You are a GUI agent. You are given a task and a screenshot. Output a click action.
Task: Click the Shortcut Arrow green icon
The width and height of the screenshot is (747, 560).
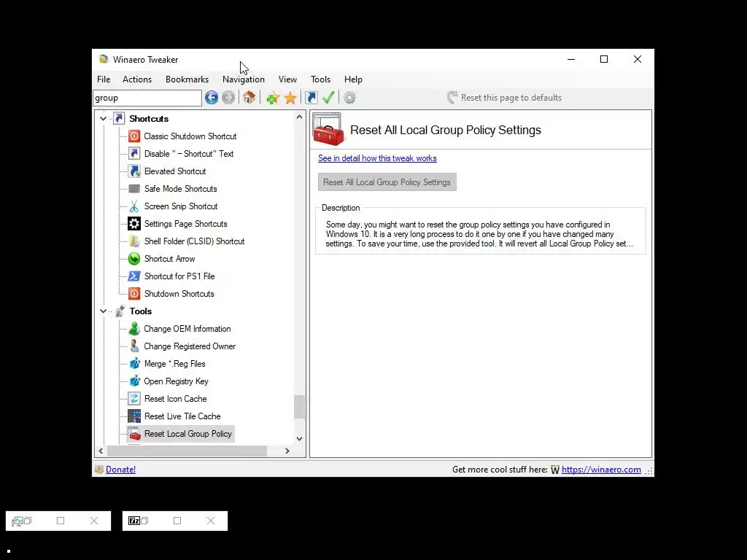pos(134,259)
